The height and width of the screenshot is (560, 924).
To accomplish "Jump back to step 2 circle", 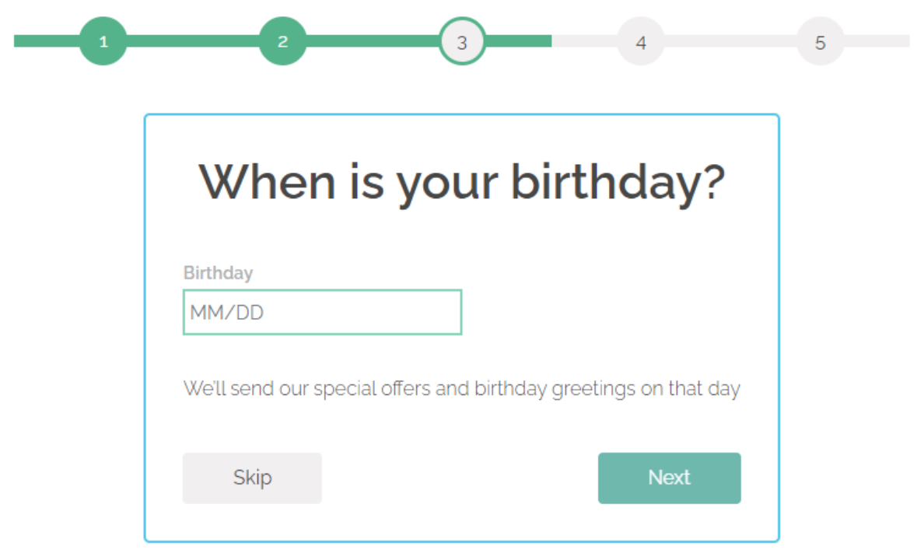I will point(282,41).
